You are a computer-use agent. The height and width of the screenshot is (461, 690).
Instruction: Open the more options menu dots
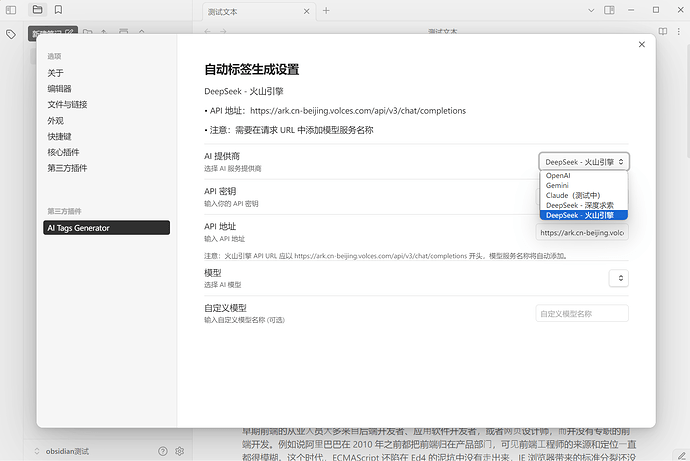(679, 31)
